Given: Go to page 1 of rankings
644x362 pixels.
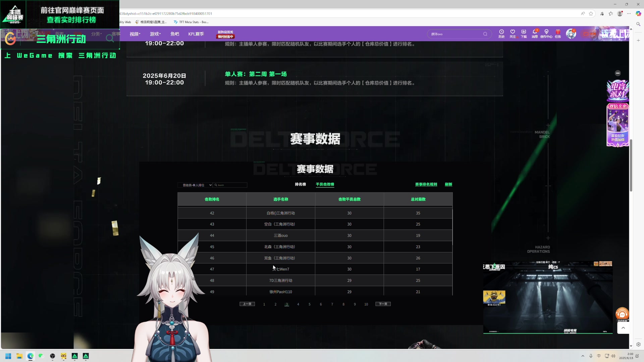Looking at the screenshot, I should 264,304.
